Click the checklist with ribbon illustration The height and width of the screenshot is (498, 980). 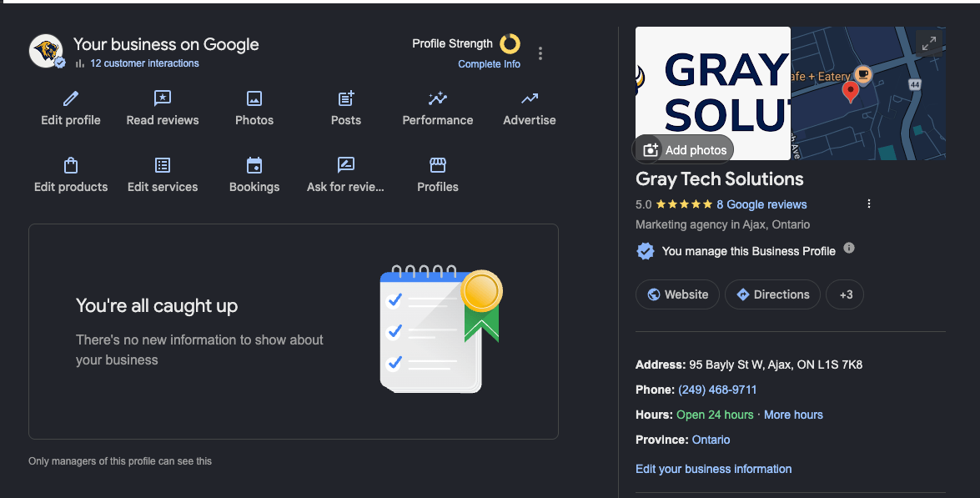tap(440, 330)
